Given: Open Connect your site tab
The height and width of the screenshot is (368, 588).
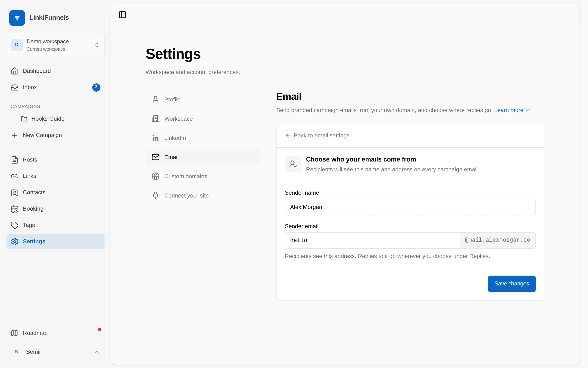Looking at the screenshot, I should click(203, 196).
